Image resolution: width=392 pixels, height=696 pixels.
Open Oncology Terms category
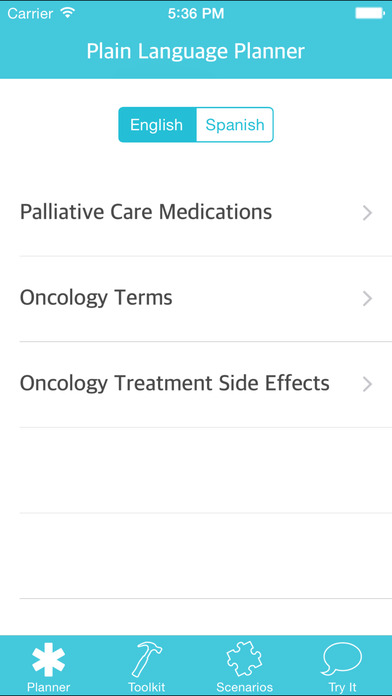point(196,299)
